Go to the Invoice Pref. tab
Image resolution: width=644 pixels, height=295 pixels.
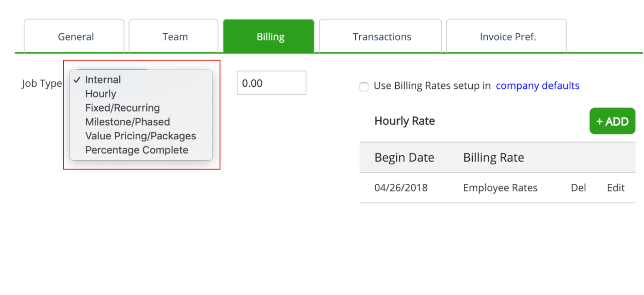(506, 36)
